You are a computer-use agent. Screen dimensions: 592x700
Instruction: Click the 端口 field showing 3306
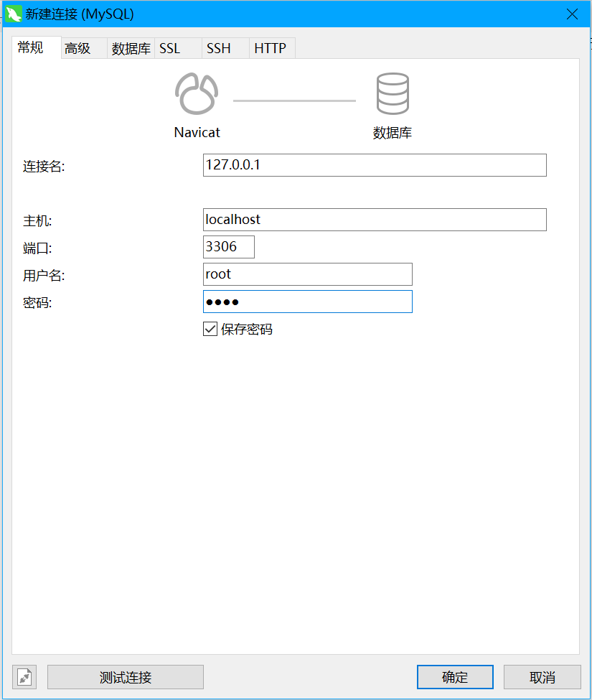(229, 247)
